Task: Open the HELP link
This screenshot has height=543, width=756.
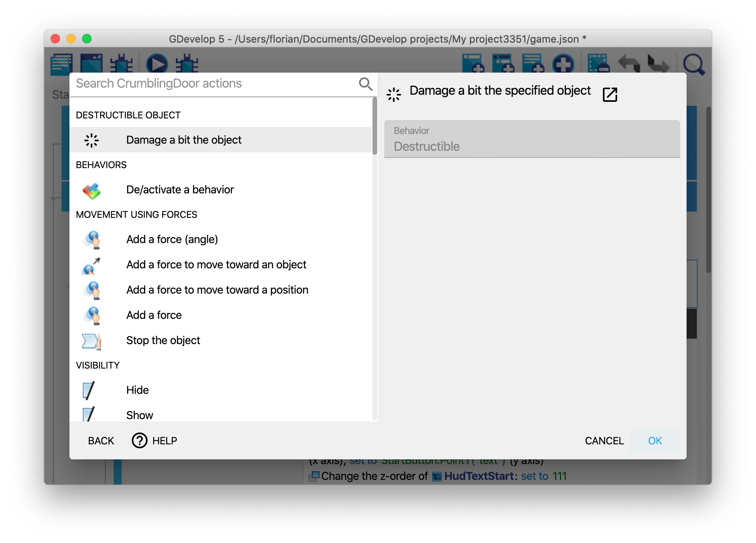Action: tap(155, 441)
